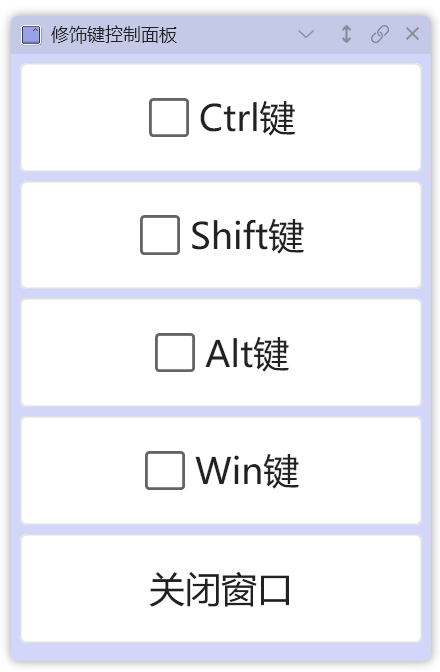Click the vertical double-arrow icon in title bar

pyautogui.click(x=347, y=34)
